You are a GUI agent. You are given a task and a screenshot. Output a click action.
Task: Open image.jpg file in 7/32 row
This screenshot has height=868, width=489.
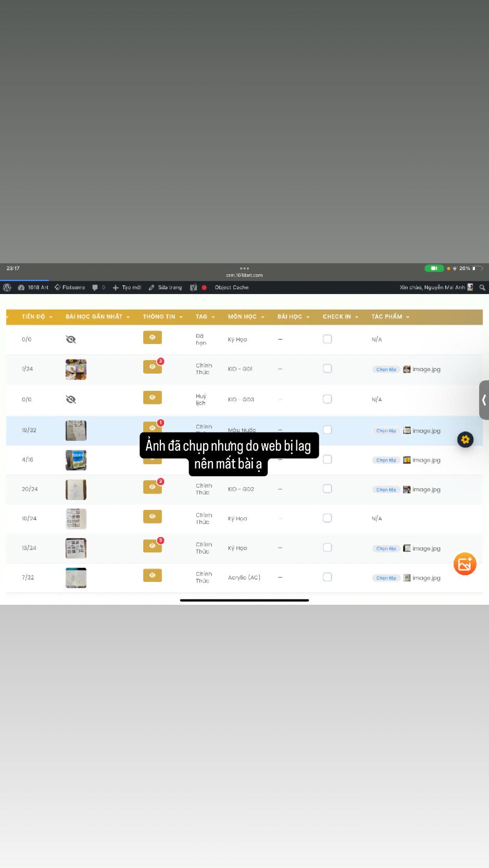(422, 578)
